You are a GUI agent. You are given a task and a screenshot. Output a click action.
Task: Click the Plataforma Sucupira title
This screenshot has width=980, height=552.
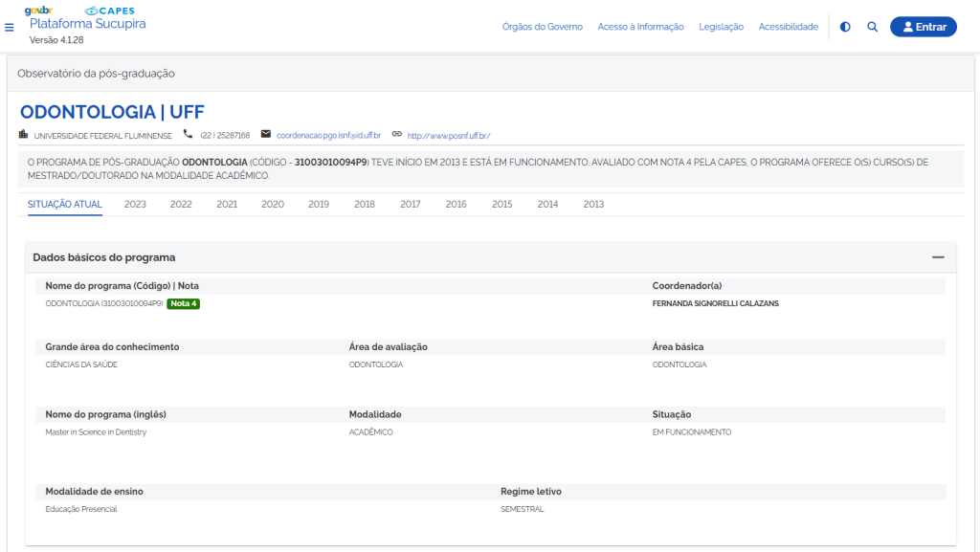(x=87, y=24)
